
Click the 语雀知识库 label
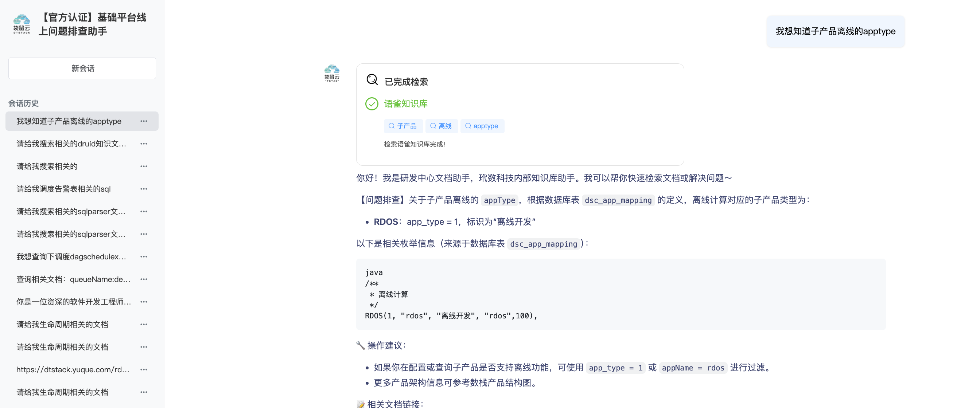point(405,104)
